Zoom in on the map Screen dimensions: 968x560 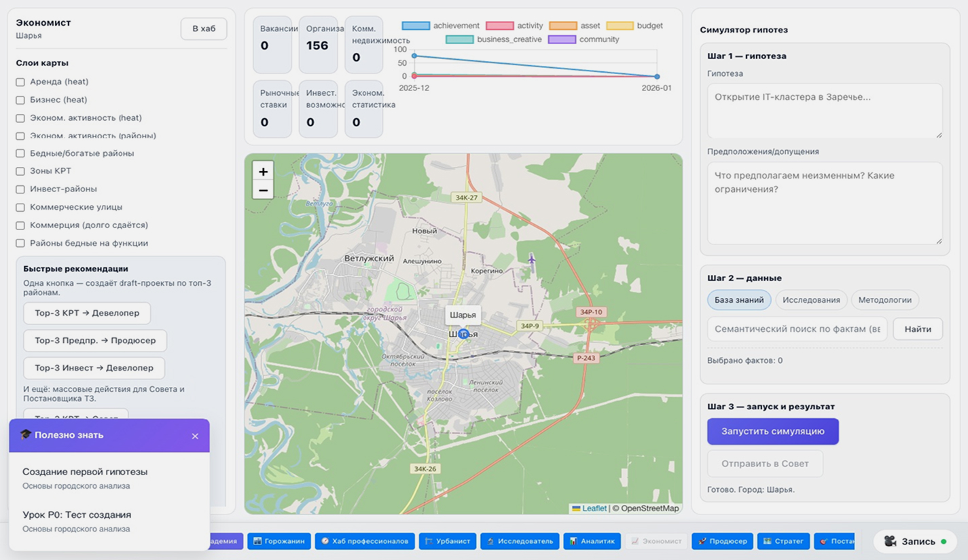click(x=263, y=171)
